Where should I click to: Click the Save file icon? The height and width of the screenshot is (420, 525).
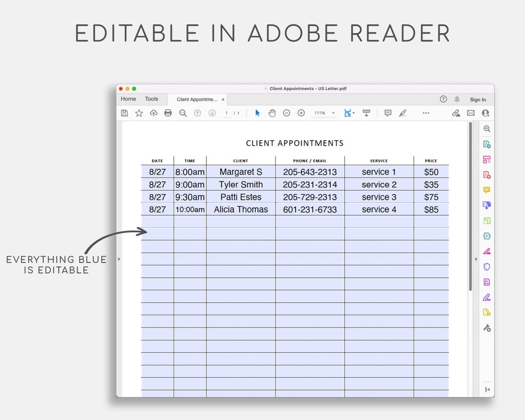point(124,113)
